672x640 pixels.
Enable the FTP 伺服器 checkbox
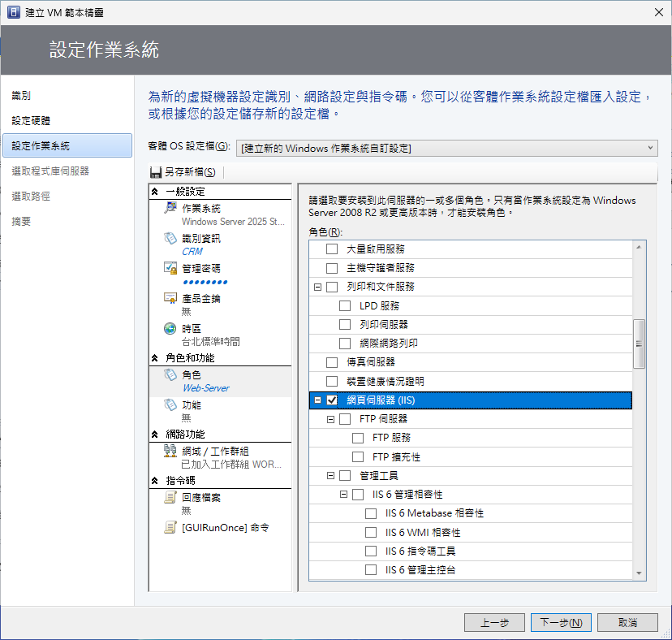345,419
